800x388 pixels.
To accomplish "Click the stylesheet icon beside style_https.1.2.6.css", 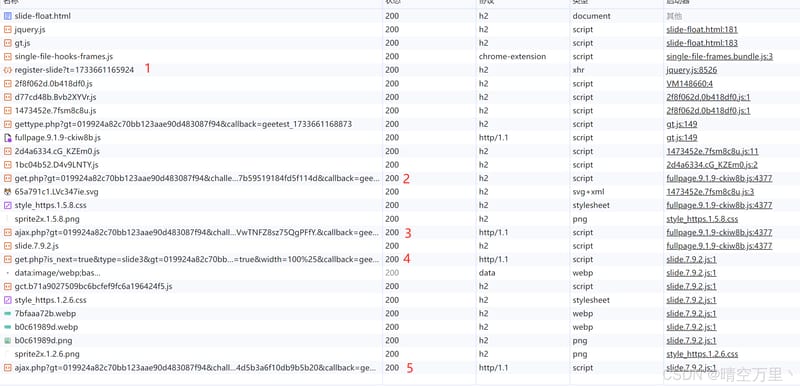I will point(7,300).
